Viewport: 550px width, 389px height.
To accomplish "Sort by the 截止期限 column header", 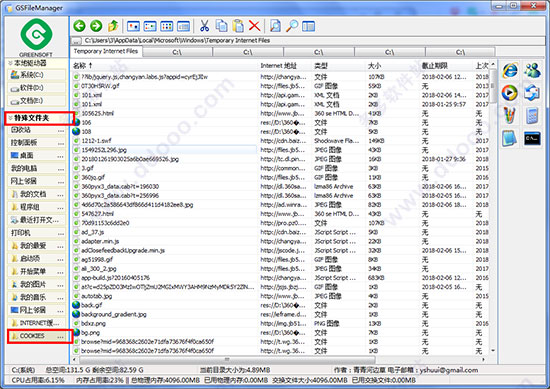I will [446, 66].
